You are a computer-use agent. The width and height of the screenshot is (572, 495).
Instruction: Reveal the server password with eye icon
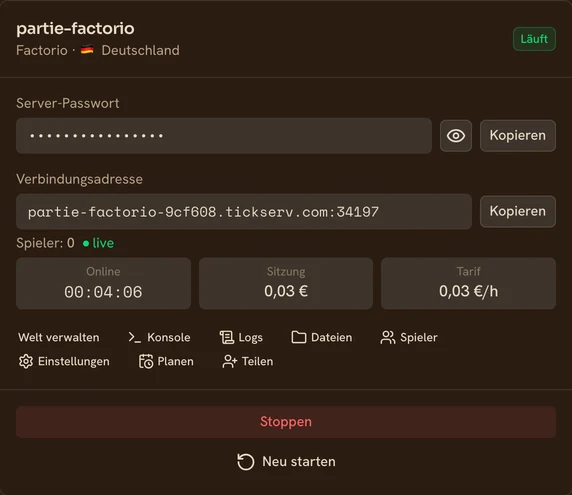click(456, 136)
